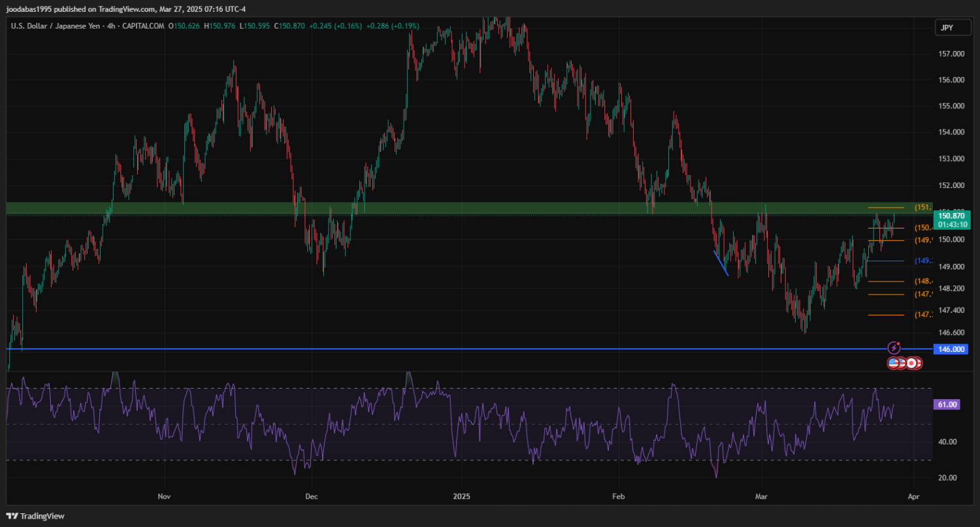
Task: Click the 157.000 price axis label
Action: point(951,54)
